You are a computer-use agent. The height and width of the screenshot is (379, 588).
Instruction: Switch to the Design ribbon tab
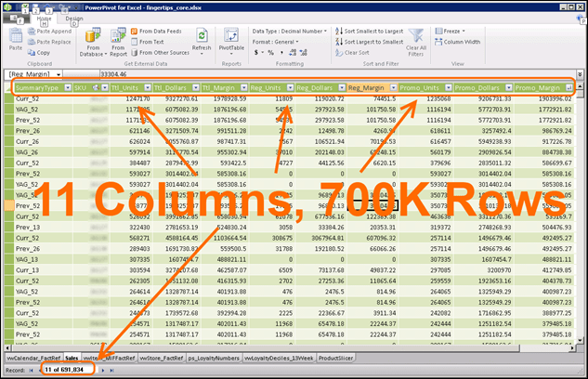(74, 18)
